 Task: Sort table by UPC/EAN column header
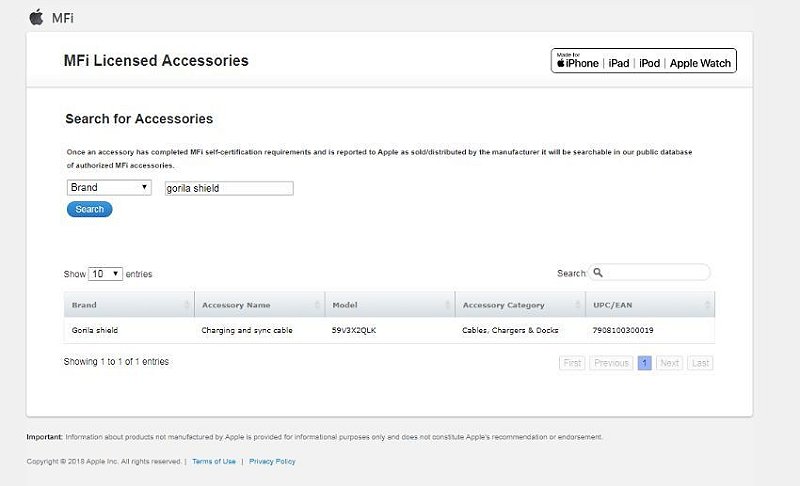(x=650, y=304)
